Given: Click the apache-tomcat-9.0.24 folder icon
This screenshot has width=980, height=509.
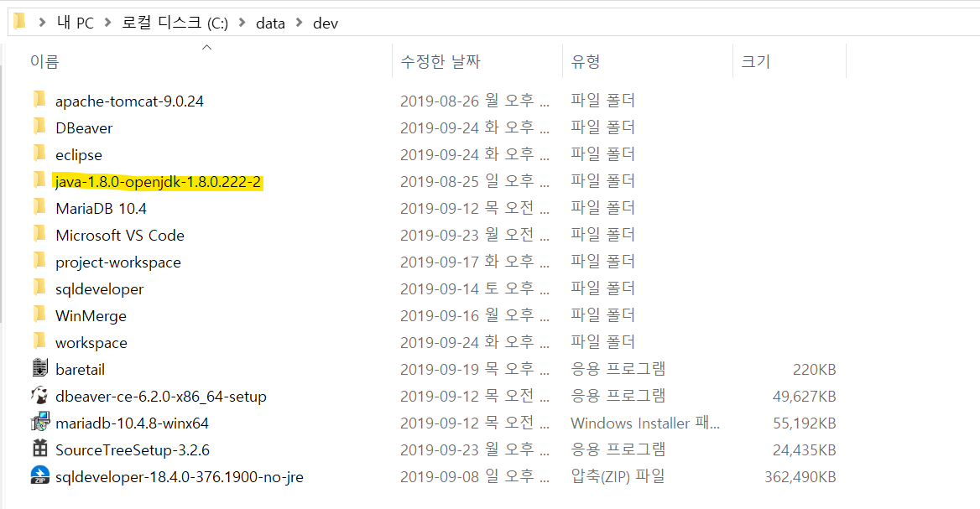Looking at the screenshot, I should 39,100.
